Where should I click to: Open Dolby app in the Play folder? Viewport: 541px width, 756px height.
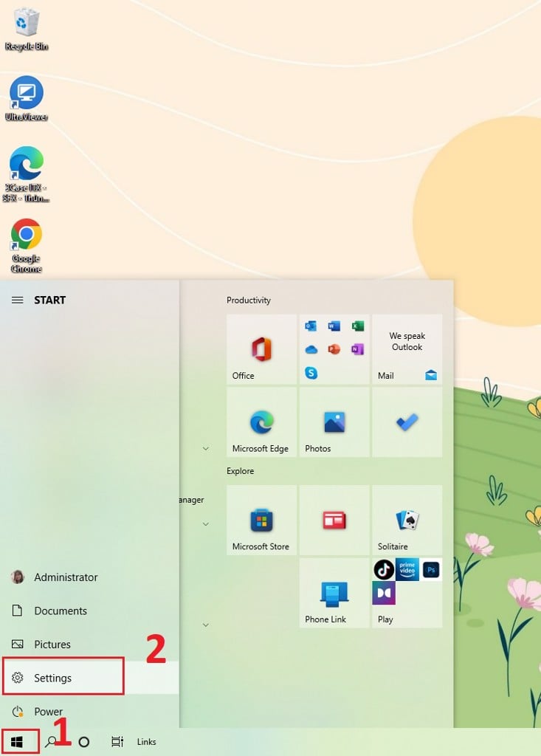[x=384, y=593]
